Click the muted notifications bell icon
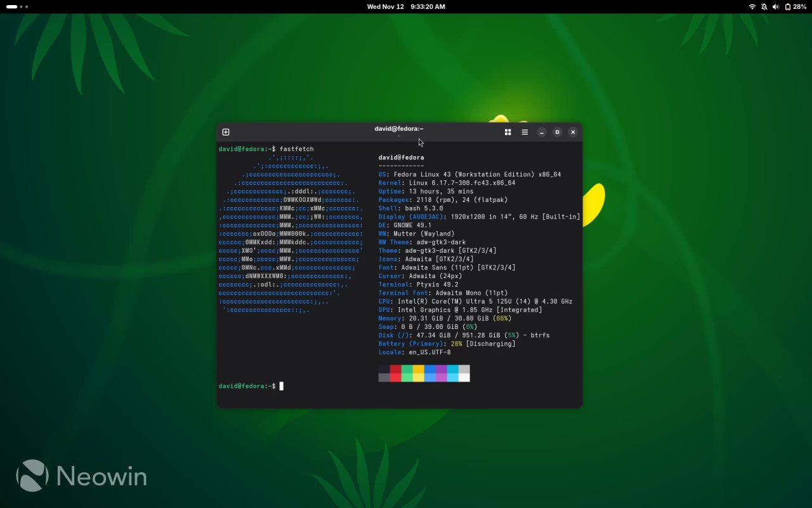Screen dimensions: 812x508 click(764, 7)
